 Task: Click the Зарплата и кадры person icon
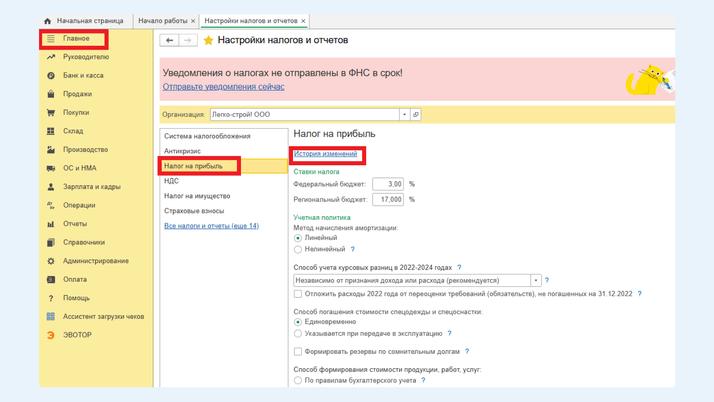(51, 187)
